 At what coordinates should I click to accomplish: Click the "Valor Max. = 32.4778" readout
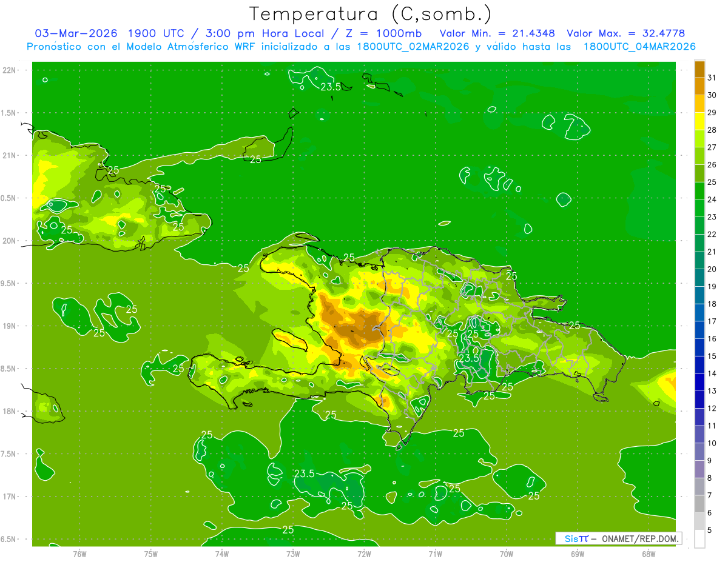625,33
